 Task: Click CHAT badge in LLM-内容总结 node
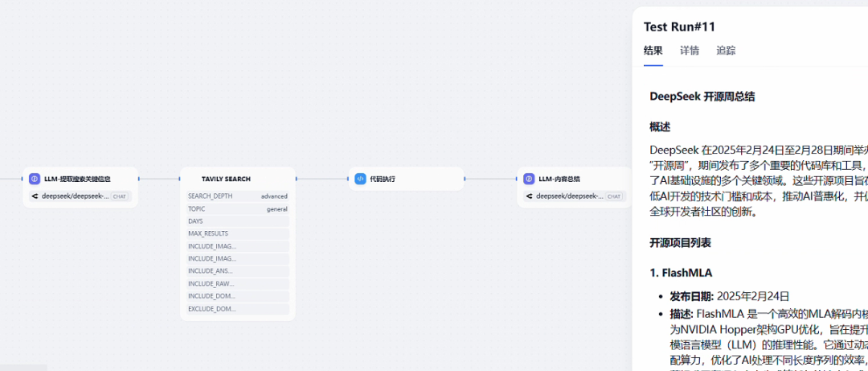point(613,196)
